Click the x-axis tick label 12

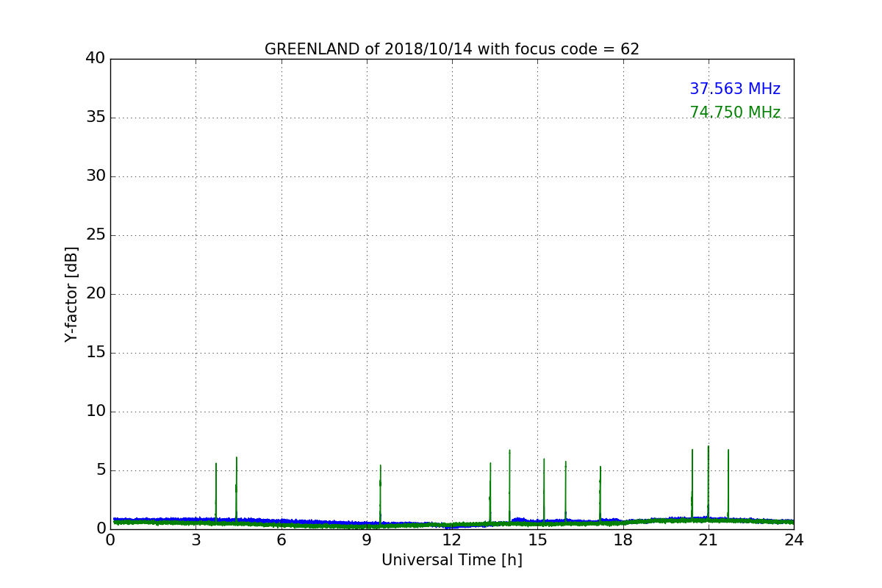pyautogui.click(x=452, y=540)
